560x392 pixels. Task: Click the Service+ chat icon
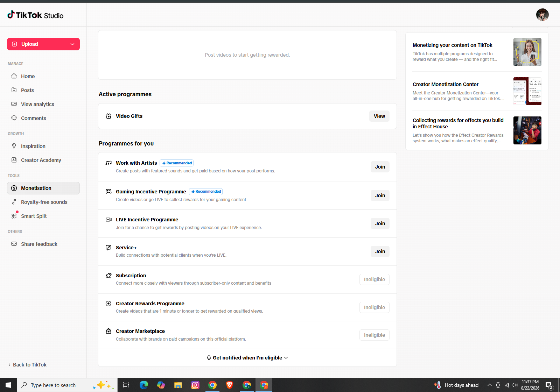[108, 248]
